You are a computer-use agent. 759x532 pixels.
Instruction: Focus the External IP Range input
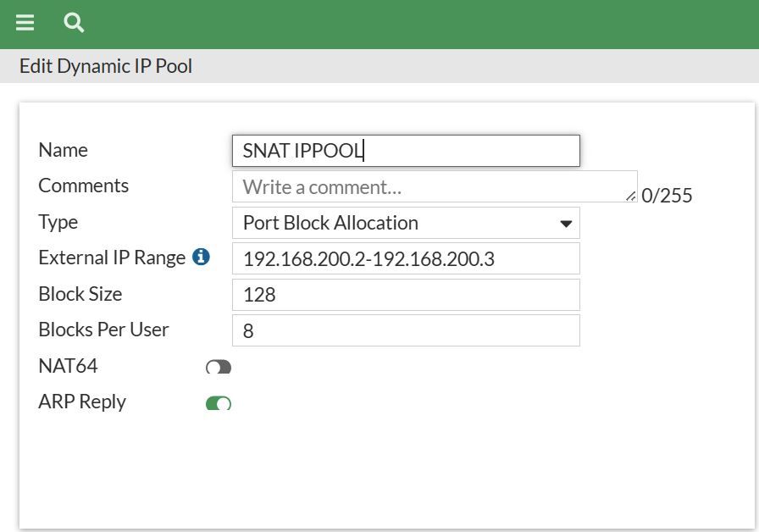pos(406,258)
